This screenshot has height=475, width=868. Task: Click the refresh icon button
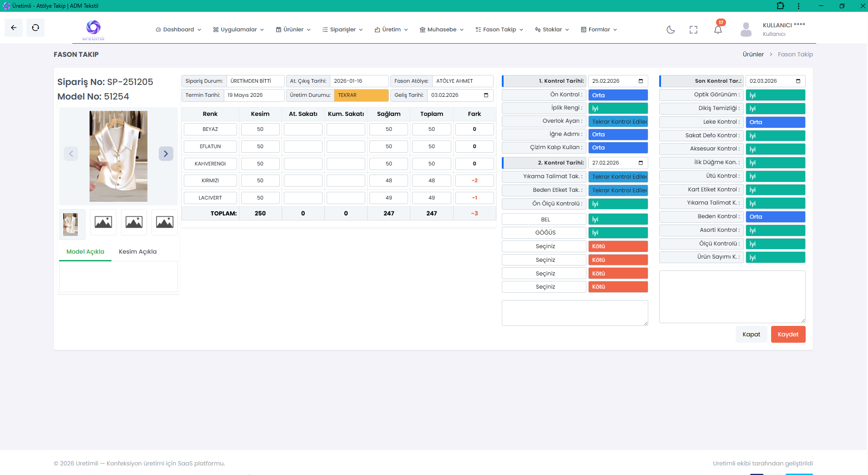click(x=35, y=28)
